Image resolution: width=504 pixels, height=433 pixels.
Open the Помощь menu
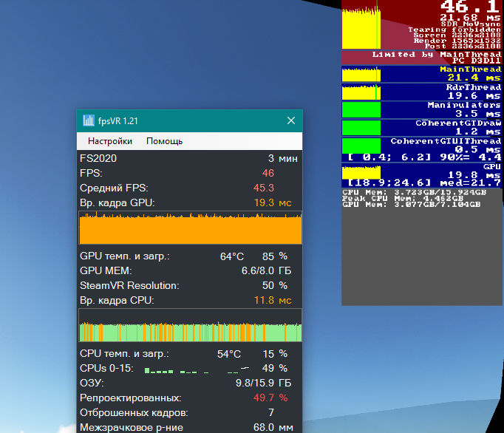pyautogui.click(x=164, y=141)
